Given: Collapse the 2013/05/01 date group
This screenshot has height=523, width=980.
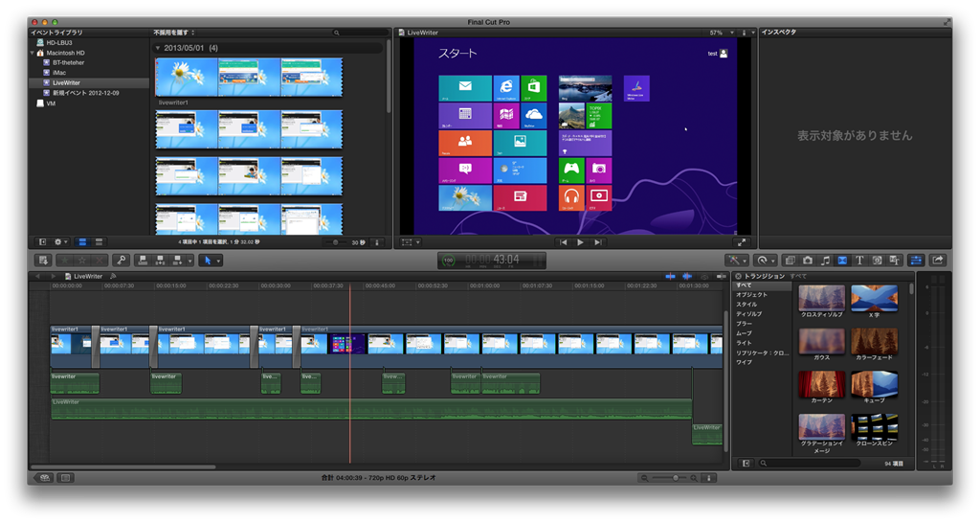Looking at the screenshot, I should click(x=158, y=48).
